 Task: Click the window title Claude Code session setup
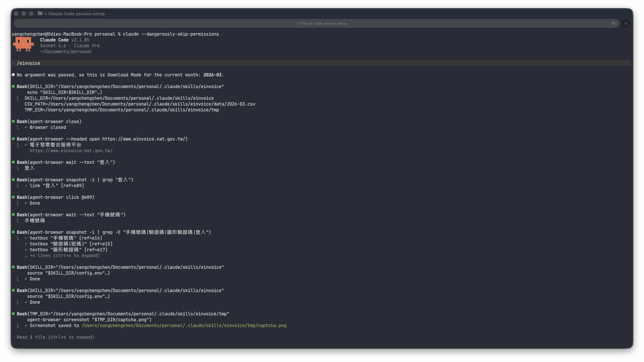click(x=76, y=14)
